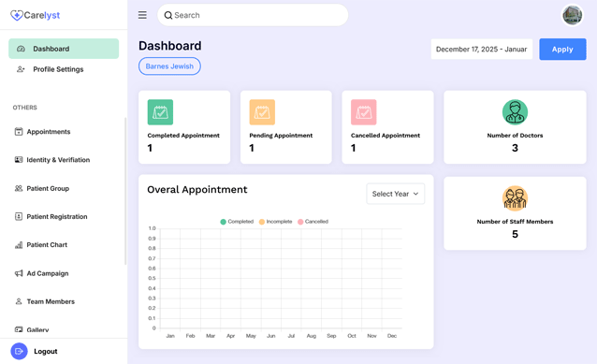Click the Profile Settings person icon
This screenshot has width=597, height=364.
click(x=21, y=69)
